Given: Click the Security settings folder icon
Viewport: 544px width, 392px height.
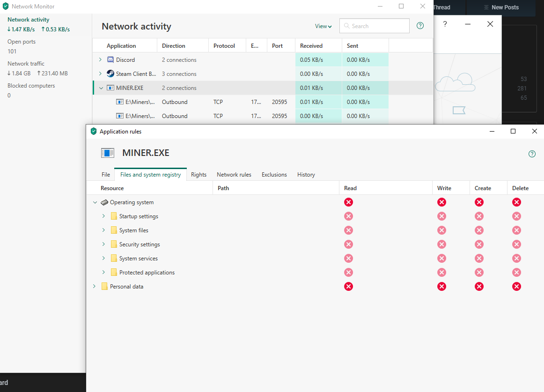Looking at the screenshot, I should click(114, 244).
